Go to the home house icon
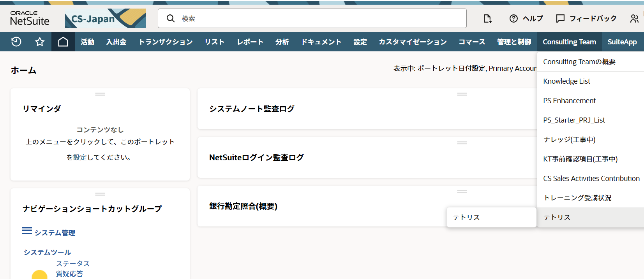This screenshot has height=279, width=644. pyautogui.click(x=63, y=42)
